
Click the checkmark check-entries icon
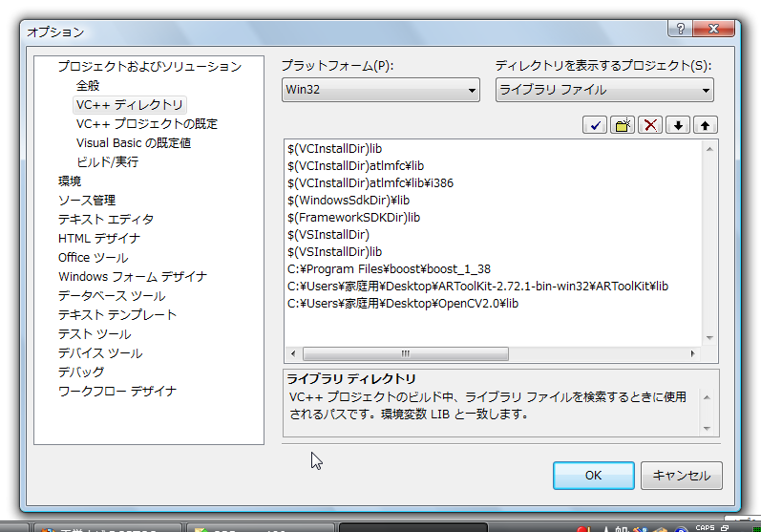(596, 125)
